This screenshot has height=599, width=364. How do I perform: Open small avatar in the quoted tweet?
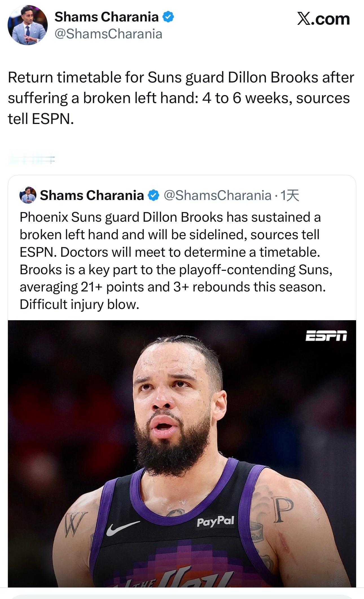(x=28, y=195)
